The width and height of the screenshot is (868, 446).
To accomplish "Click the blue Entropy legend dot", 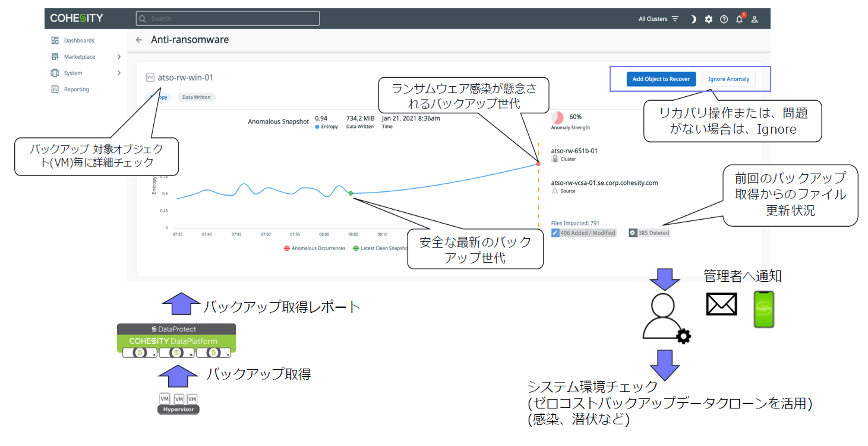I will pos(317,127).
